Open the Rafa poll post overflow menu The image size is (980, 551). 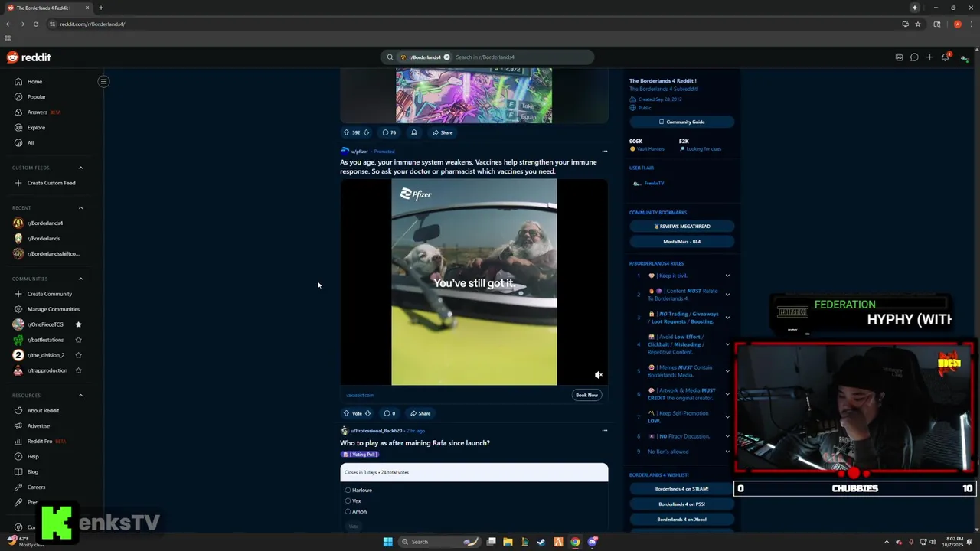[604, 431]
